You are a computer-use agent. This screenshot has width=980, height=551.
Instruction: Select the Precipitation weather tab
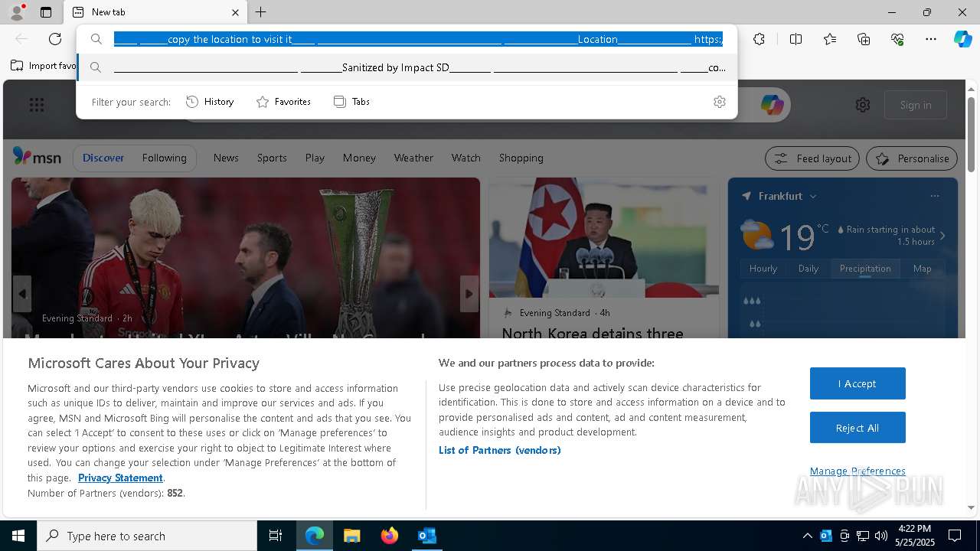865,269
